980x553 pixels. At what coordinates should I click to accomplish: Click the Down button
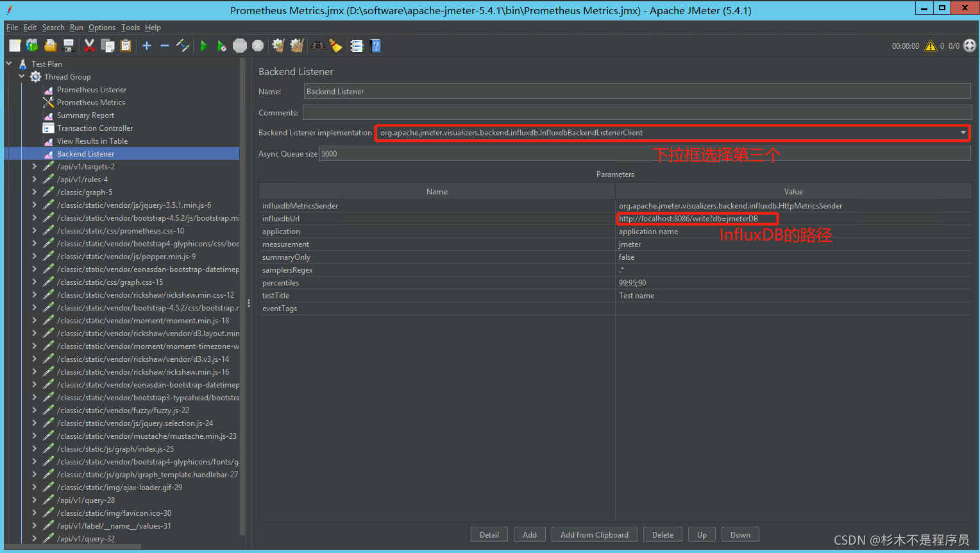740,535
